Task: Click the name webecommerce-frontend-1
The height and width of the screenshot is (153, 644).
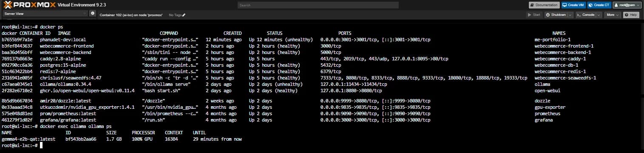Action: [564, 46]
